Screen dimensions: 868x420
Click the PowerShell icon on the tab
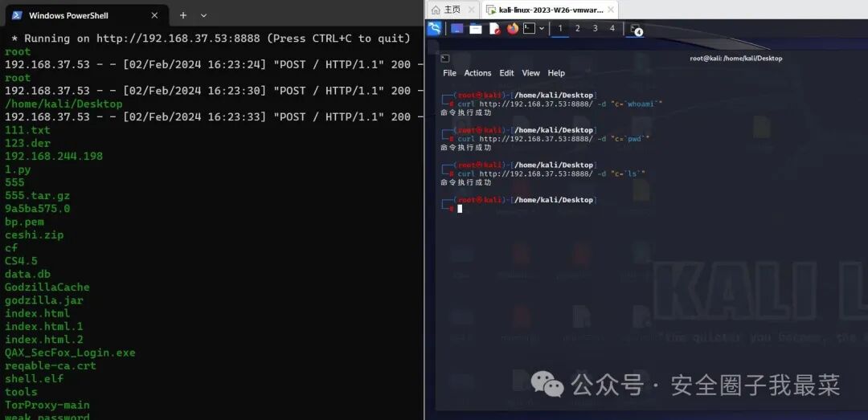click(x=17, y=15)
